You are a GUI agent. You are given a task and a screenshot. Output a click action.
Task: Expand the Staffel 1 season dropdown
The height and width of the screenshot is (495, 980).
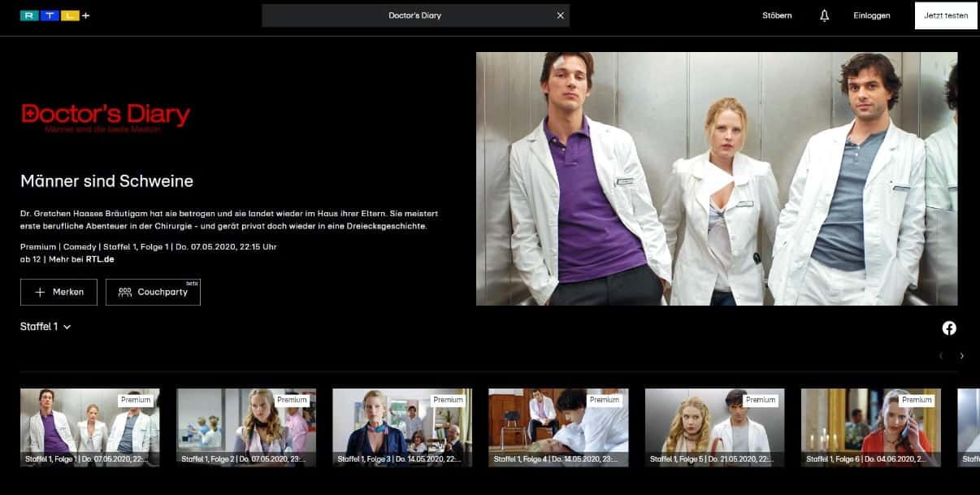pos(46,327)
